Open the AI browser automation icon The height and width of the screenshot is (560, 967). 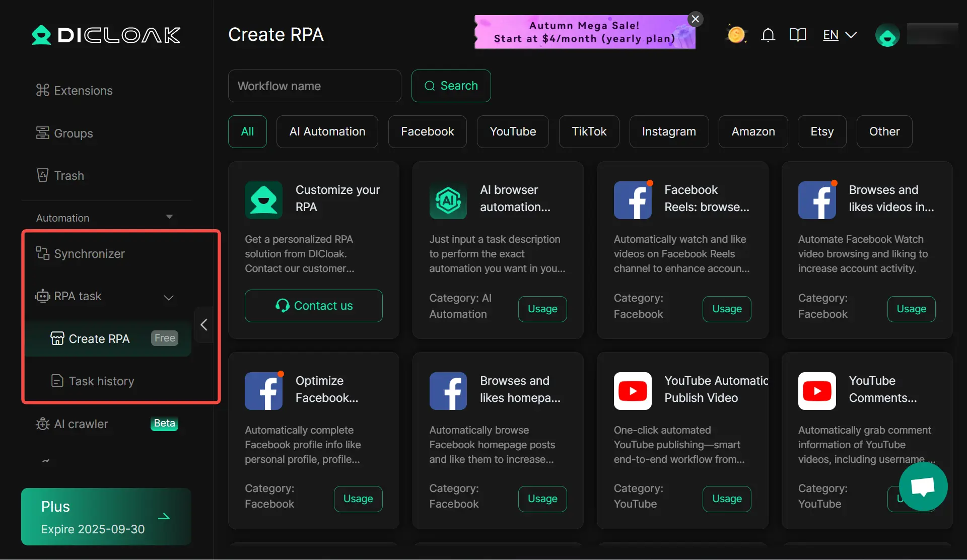click(x=448, y=200)
